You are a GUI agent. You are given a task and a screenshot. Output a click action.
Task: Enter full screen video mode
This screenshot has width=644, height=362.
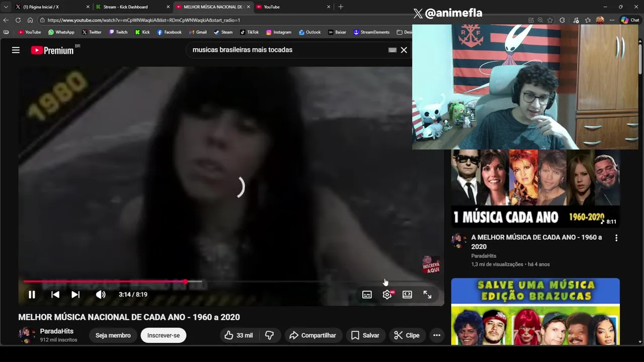pyautogui.click(x=427, y=295)
